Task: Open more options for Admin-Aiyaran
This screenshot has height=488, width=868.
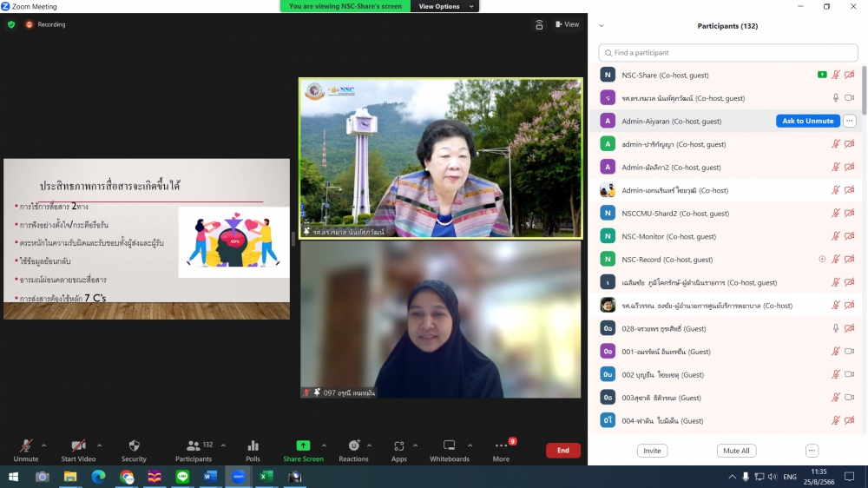Action: pyautogui.click(x=850, y=122)
